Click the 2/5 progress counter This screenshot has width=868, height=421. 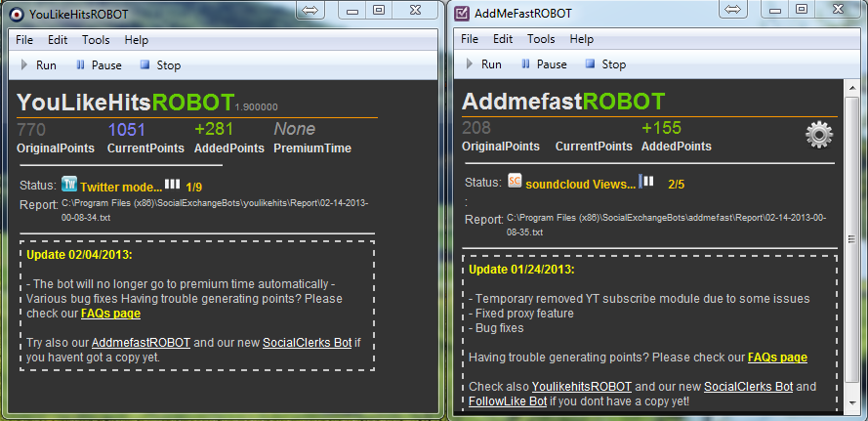tap(677, 185)
